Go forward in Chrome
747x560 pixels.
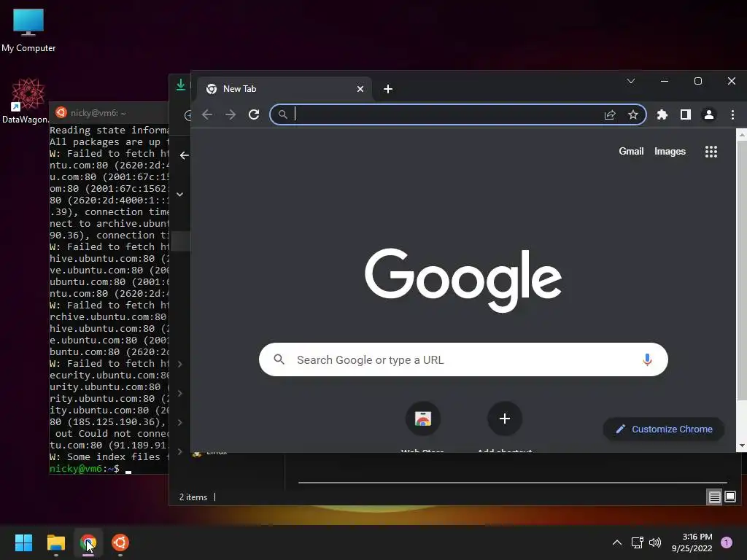[x=231, y=114]
